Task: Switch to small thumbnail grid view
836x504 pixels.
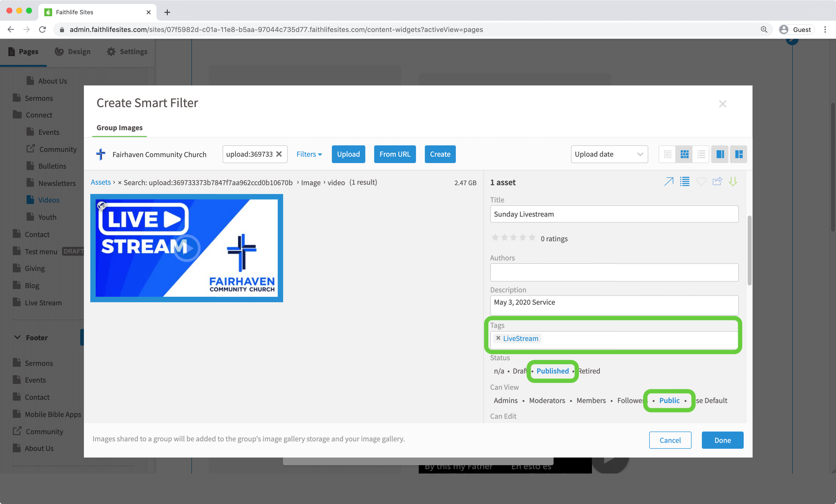Action: tap(667, 154)
